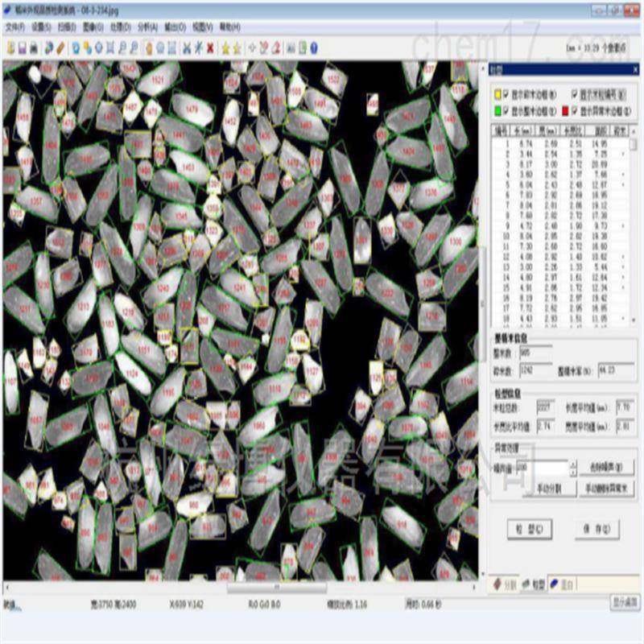Click the image horizontal scrollbar thumb
The width and height of the screenshot is (644, 644).
point(277,588)
